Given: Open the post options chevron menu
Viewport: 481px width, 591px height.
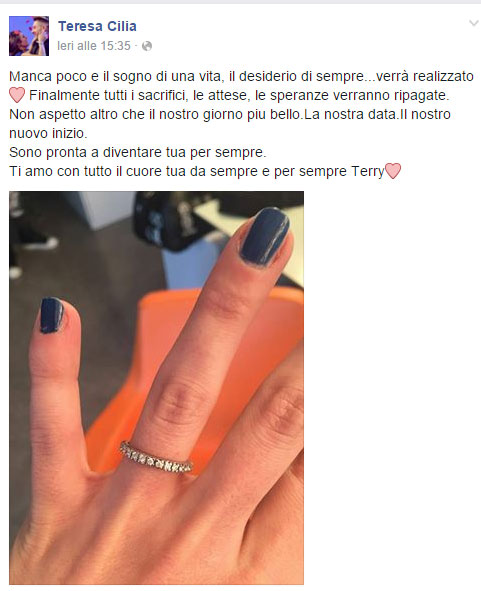Looking at the screenshot, I should tap(473, 23).
